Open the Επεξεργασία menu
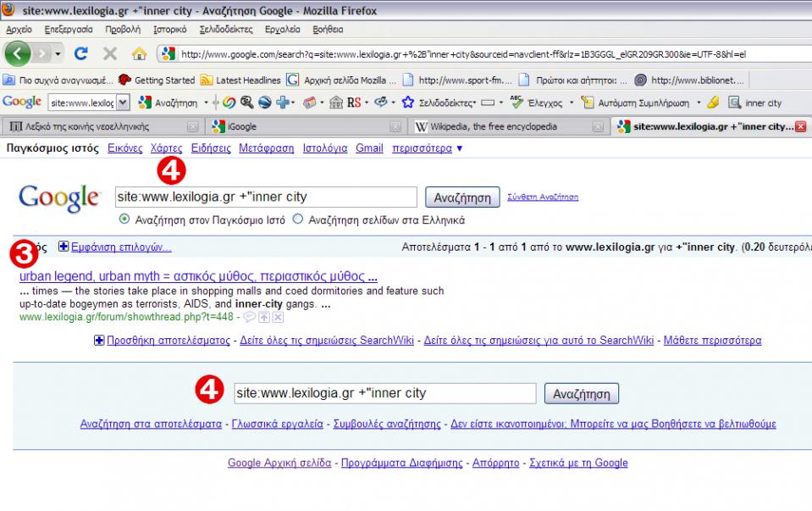Image resolution: width=812 pixels, height=511 pixels. [69, 30]
